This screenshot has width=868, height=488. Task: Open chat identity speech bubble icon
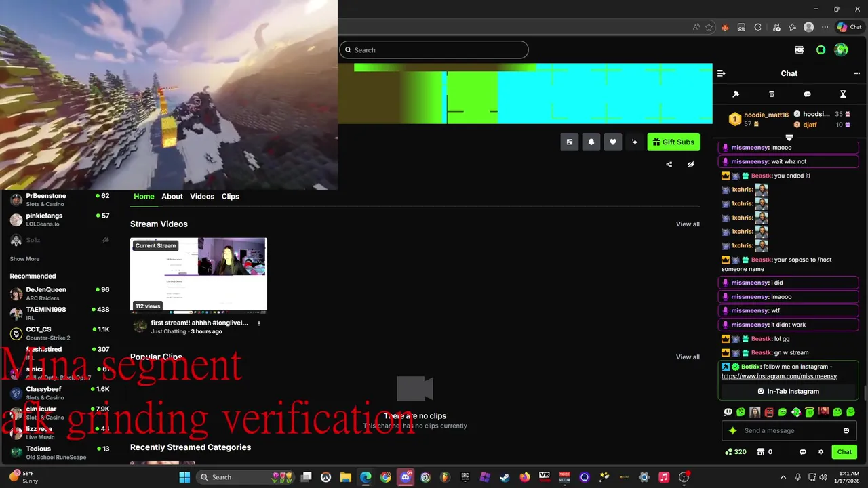pos(803,452)
